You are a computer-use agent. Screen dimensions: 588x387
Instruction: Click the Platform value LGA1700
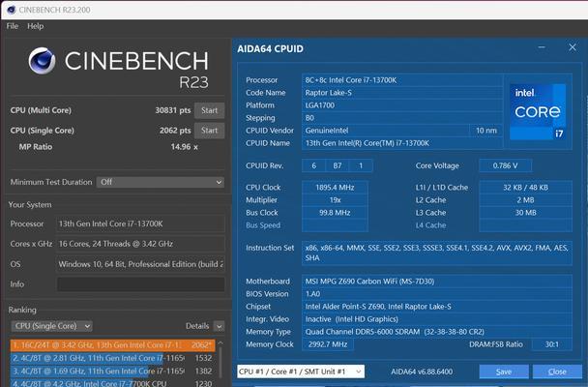402,105
